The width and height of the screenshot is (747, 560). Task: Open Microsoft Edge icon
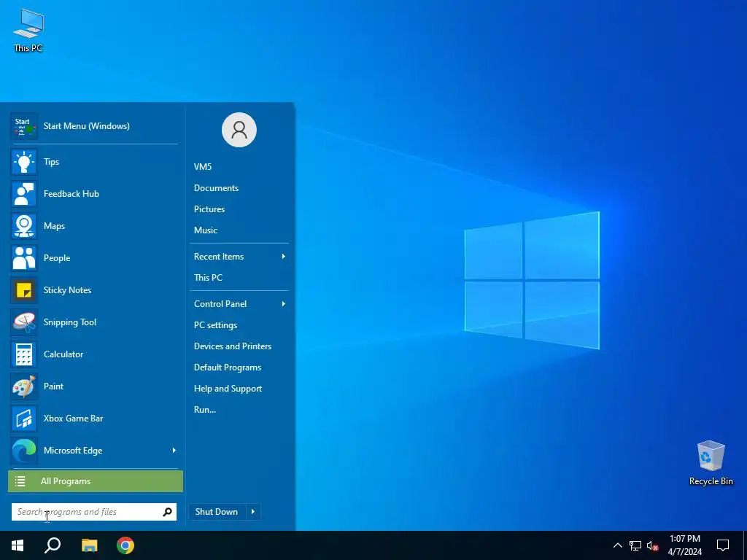(x=24, y=451)
